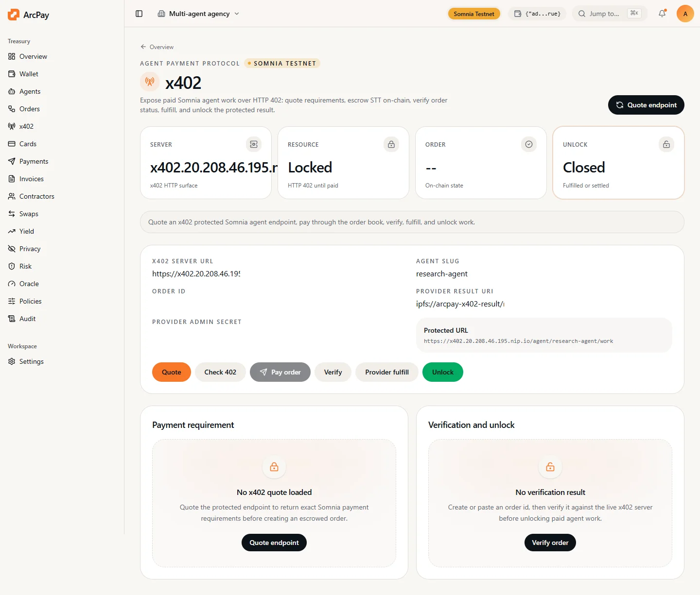Click the Payments sidebar icon
This screenshot has width=700, height=595.
pyautogui.click(x=12, y=161)
